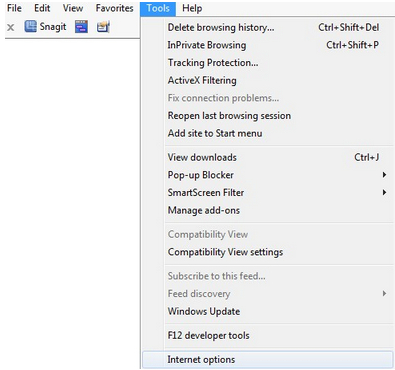Click the purple window icon beside Snagit
This screenshot has width=395, height=370.
click(x=81, y=26)
